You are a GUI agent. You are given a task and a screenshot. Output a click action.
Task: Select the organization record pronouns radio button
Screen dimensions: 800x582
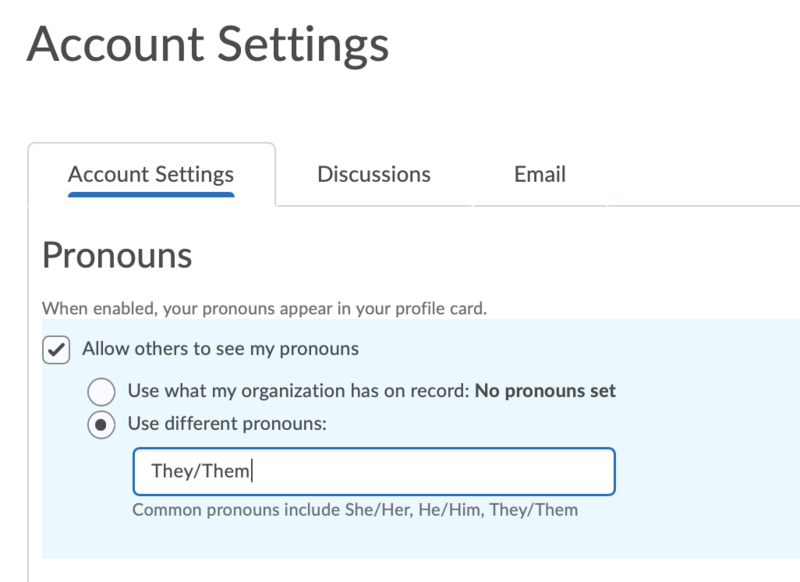point(101,391)
